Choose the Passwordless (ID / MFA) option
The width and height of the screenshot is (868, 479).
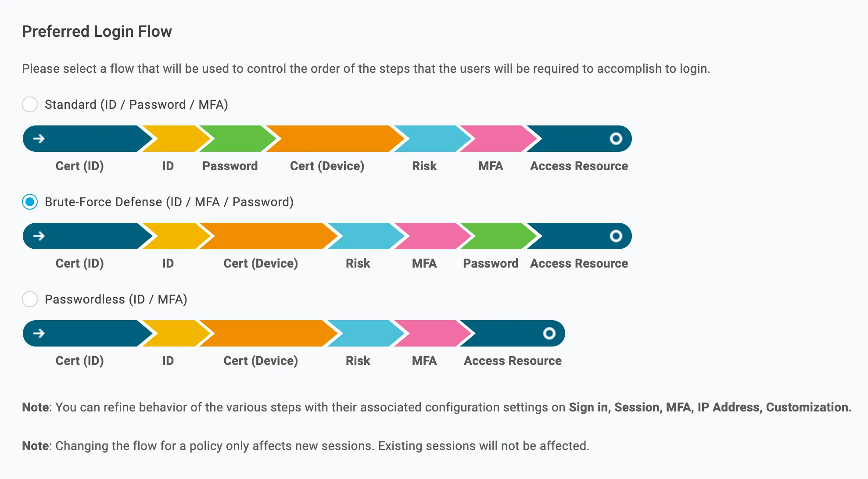(x=30, y=299)
